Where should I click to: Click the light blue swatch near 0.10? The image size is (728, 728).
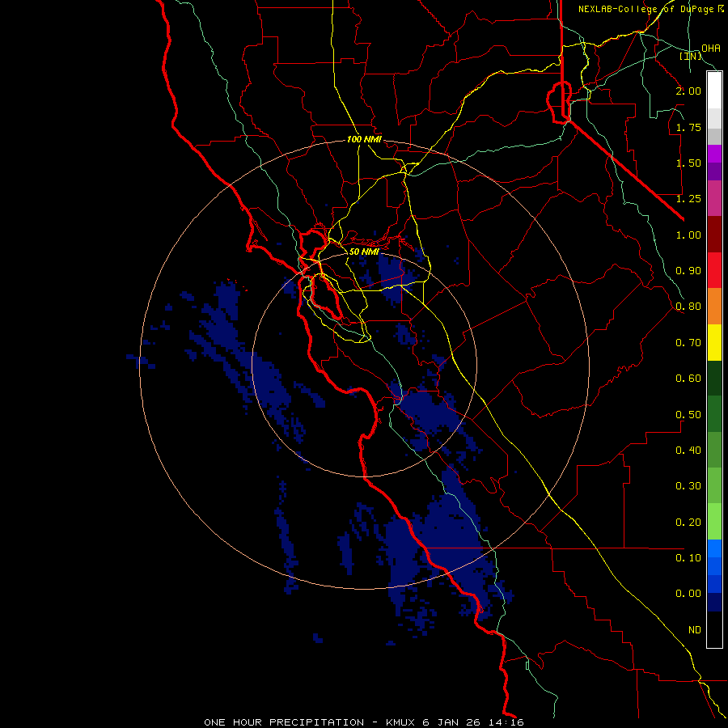[x=714, y=548]
